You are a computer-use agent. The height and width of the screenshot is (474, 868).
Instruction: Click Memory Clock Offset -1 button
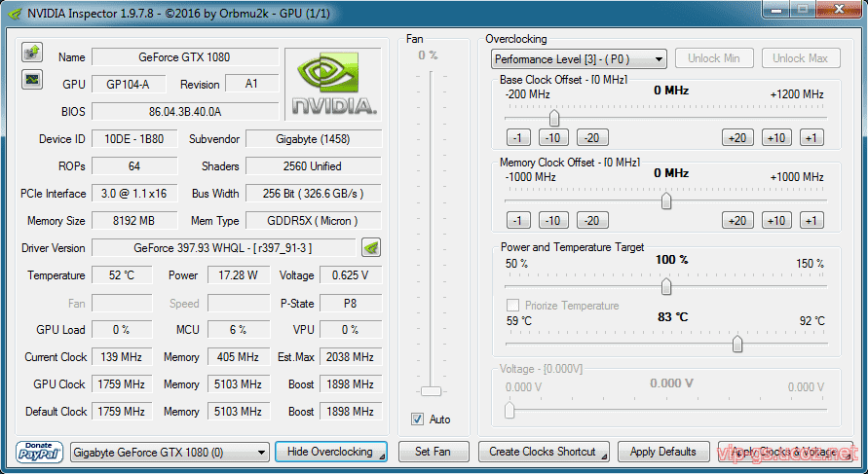518,221
